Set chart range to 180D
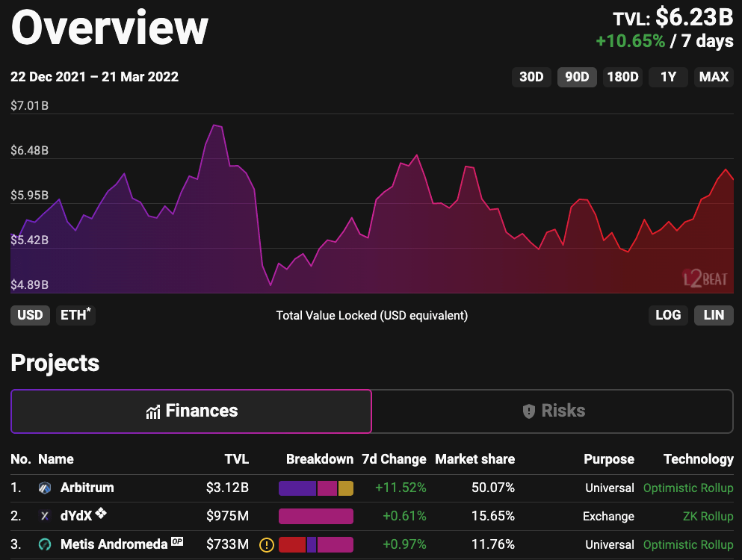Viewport: 742px width, 560px height. 622,77
